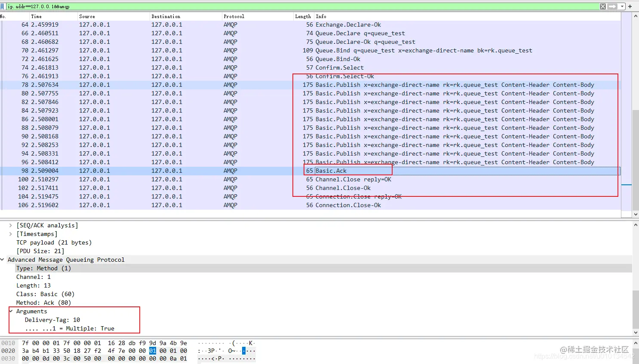Image resolution: width=639 pixels, height=364 pixels.
Task: Sort packets by the Length column header
Action: pos(304,16)
